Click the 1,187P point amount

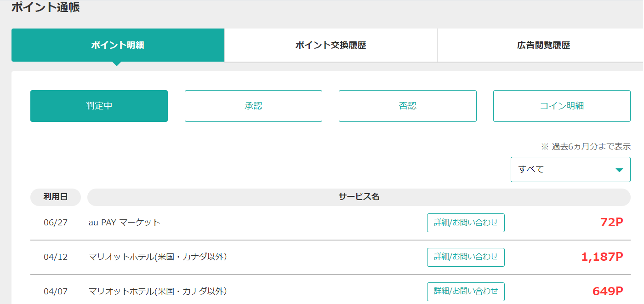tap(602, 257)
